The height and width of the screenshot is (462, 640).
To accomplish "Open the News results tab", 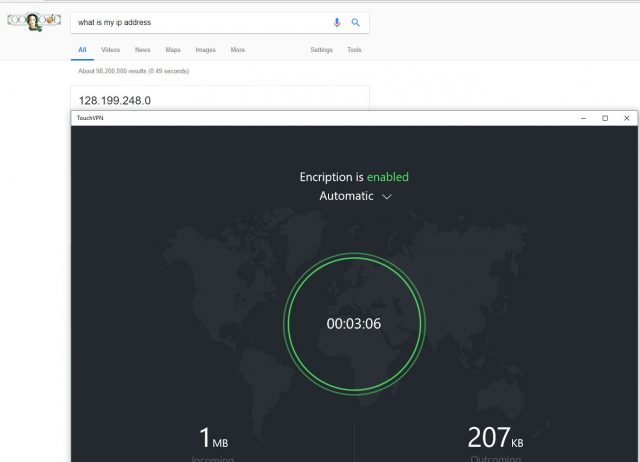I will pos(142,50).
